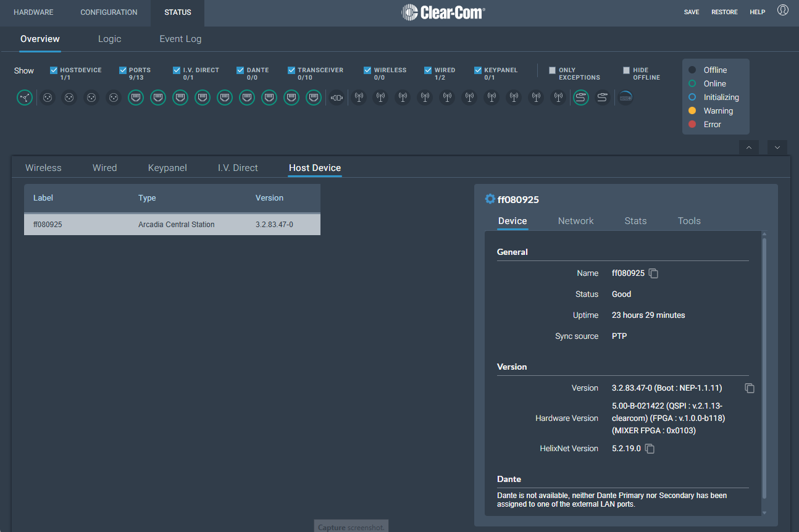Collapse the status overview with the up chevron
Image resolution: width=799 pixels, height=532 pixels.
point(749,148)
